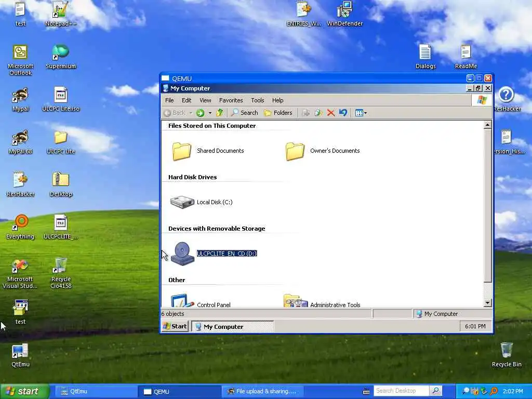Click the Up folder toolbar icon
This screenshot has width=532, height=399.
point(220,113)
